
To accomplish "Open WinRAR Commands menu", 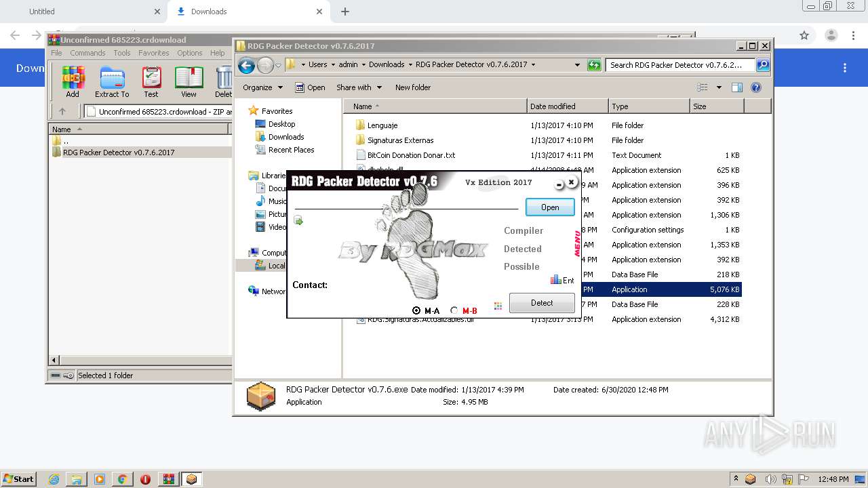I will (x=87, y=53).
